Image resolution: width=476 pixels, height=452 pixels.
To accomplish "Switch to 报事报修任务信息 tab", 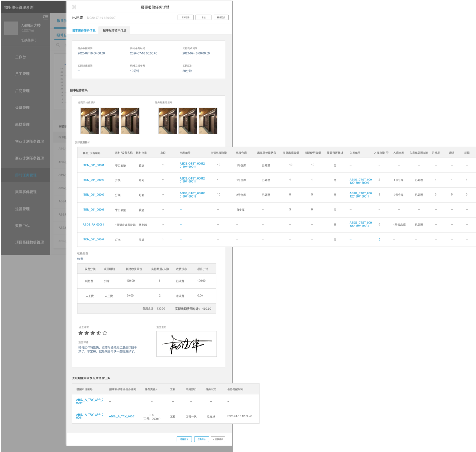I will (x=84, y=31).
